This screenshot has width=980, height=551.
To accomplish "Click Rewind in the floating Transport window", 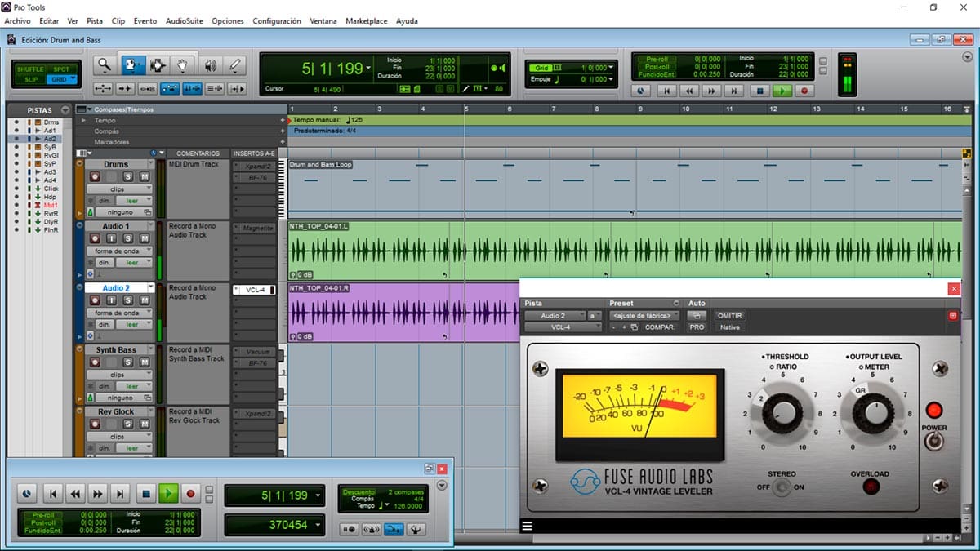I will (75, 493).
